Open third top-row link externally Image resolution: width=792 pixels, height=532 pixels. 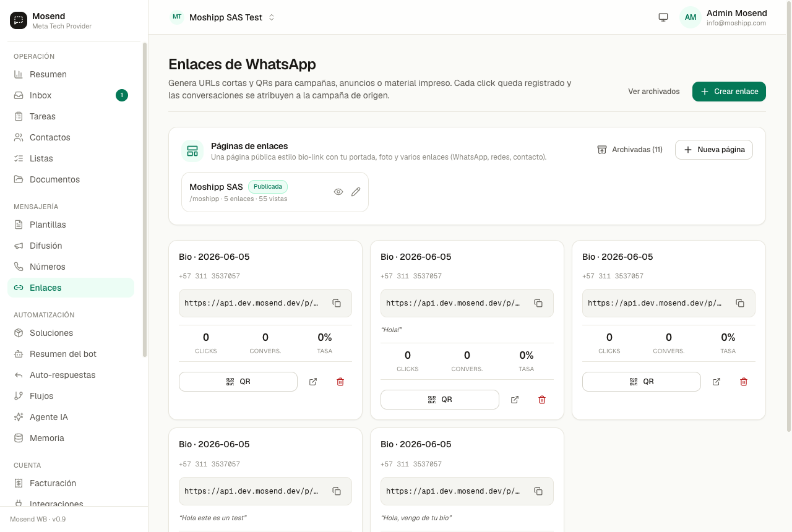tap(717, 382)
